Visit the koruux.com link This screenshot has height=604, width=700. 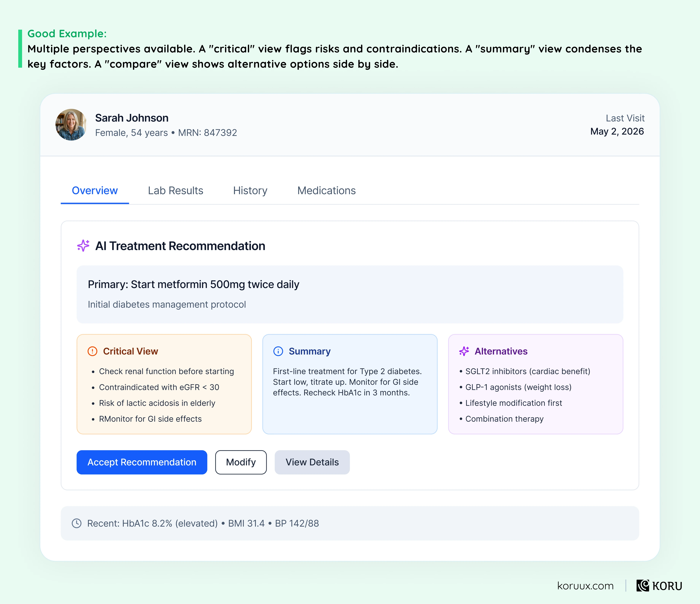585,586
